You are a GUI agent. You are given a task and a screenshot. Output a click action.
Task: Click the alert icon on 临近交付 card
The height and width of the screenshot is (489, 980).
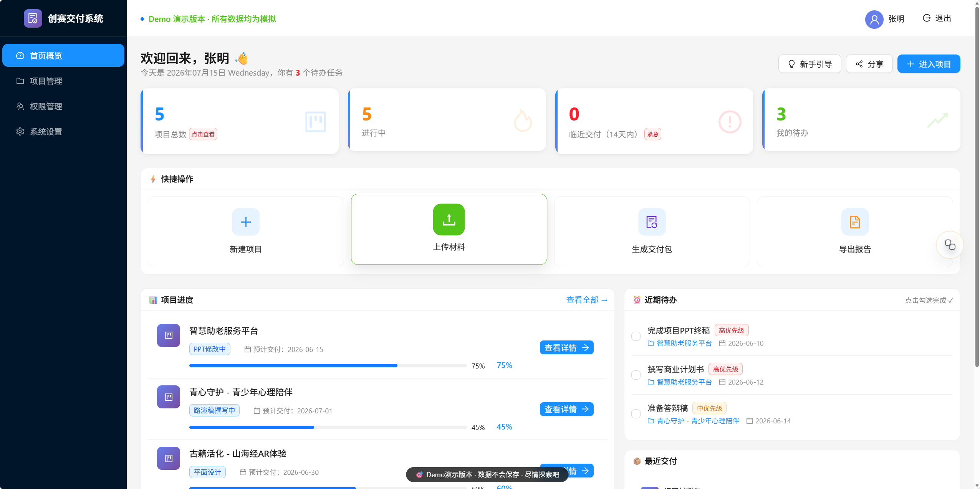pos(730,122)
